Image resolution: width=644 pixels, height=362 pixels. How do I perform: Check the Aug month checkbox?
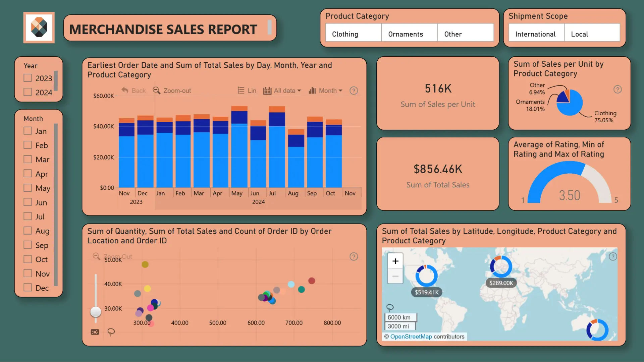[28, 231]
